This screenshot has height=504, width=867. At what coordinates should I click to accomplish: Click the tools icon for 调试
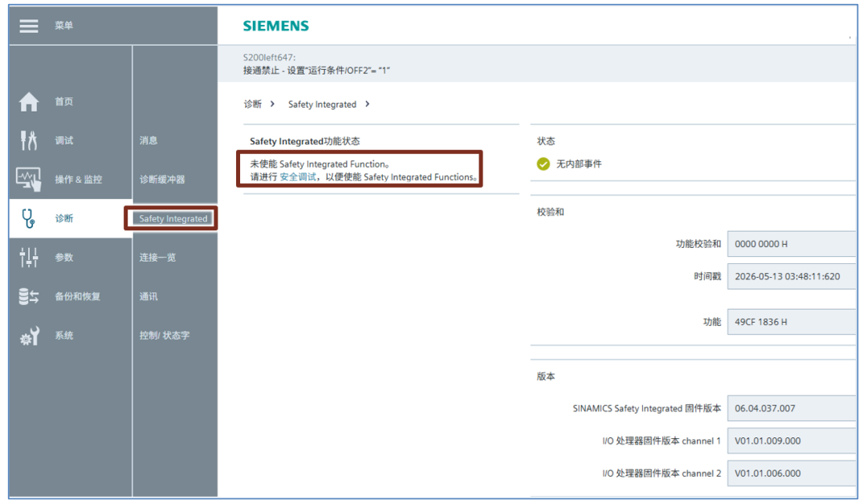tap(29, 140)
